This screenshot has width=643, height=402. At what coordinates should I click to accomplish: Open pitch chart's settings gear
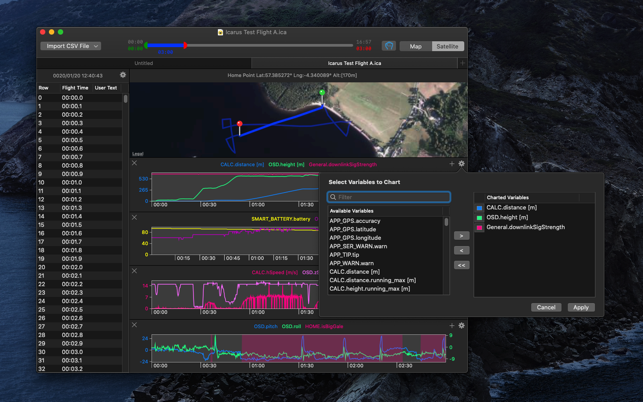pos(461,326)
